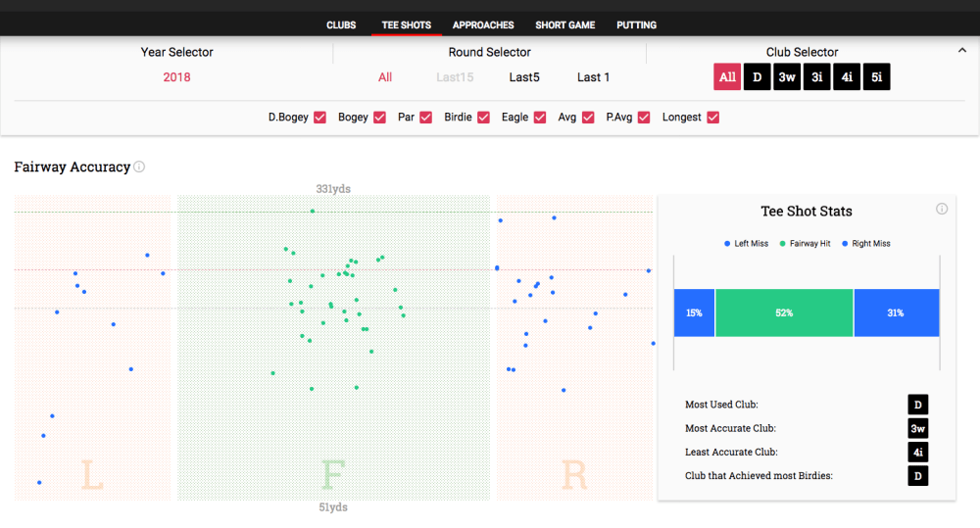The width and height of the screenshot is (980, 528).
Task: Click Most Used Club D badge
Action: [x=917, y=405]
